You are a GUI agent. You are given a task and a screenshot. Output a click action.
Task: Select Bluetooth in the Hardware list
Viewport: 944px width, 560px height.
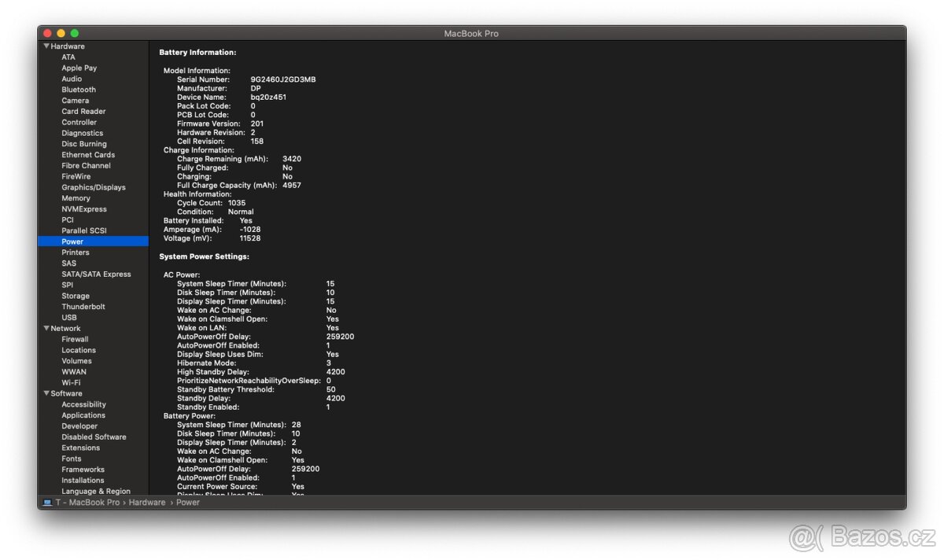(79, 89)
